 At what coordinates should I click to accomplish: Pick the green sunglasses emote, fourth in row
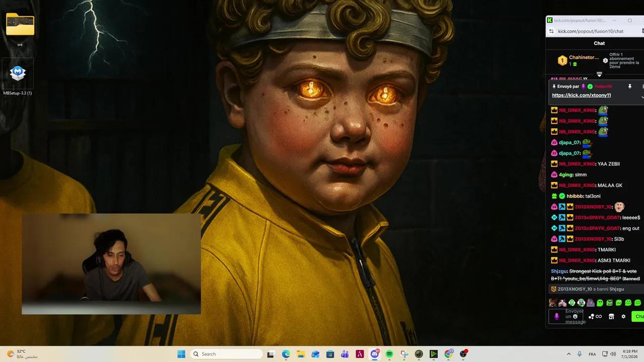coord(581,303)
